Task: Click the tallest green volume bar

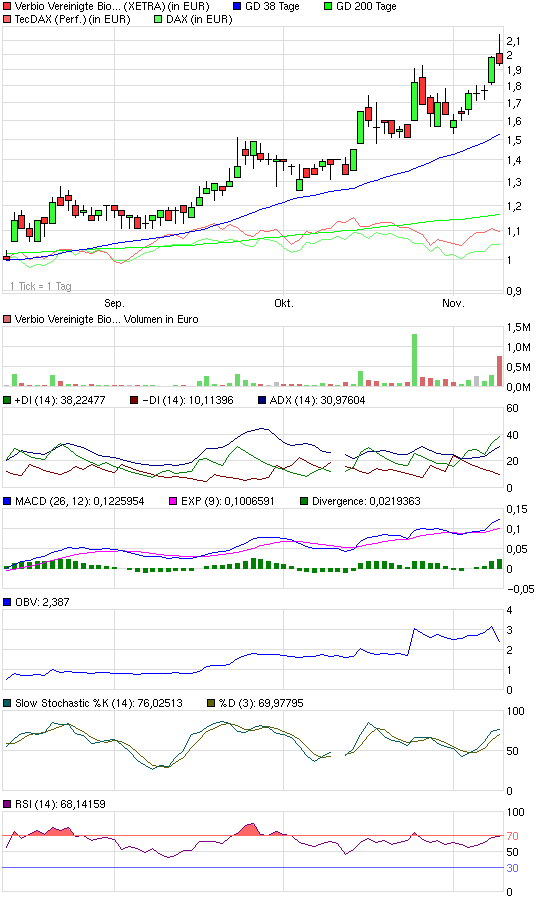Action: [x=415, y=360]
